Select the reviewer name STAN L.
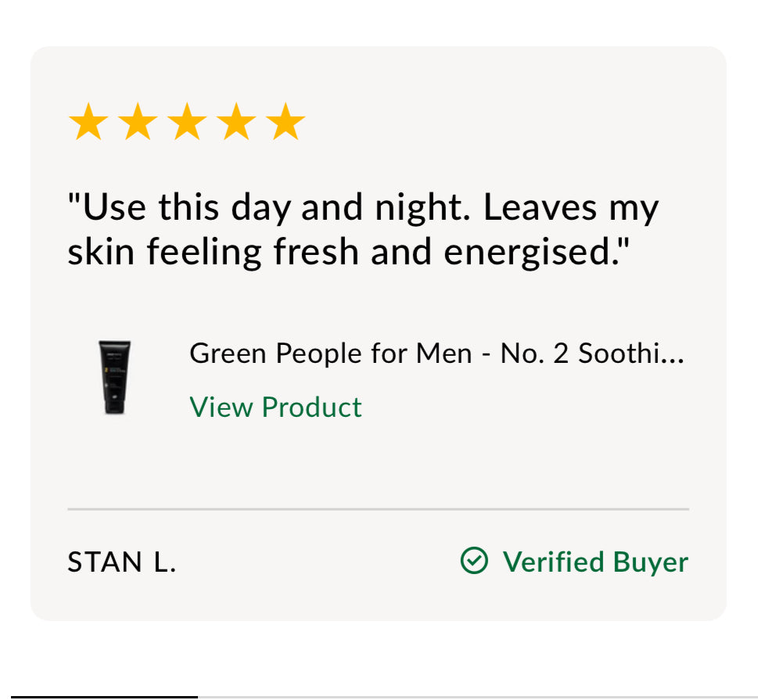 coord(122,562)
